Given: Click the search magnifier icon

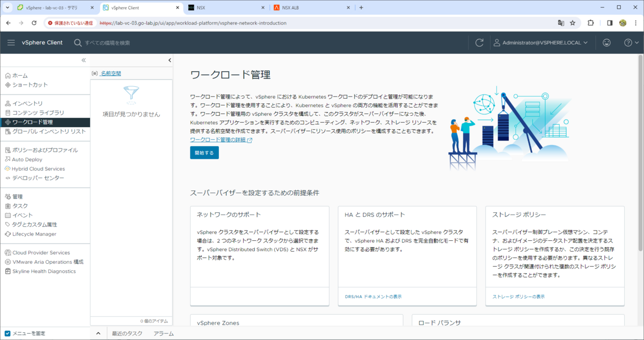Looking at the screenshot, I should pyautogui.click(x=78, y=42).
